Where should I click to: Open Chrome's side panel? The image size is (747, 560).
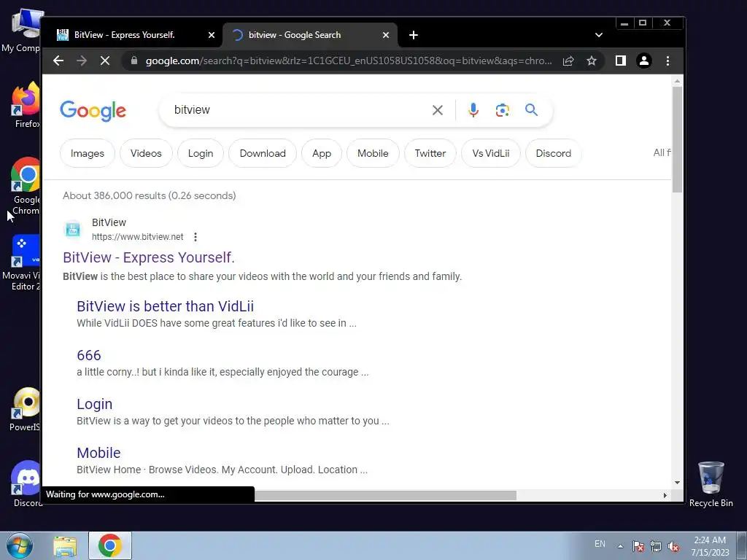620,61
